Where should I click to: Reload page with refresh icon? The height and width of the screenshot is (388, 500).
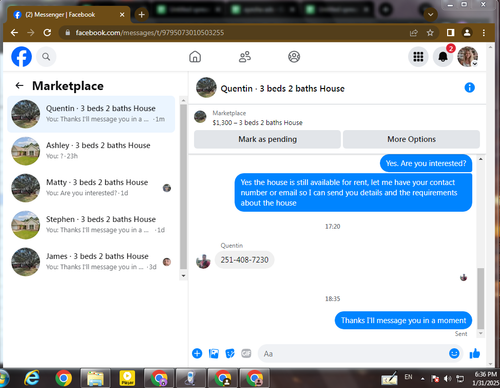tap(47, 33)
